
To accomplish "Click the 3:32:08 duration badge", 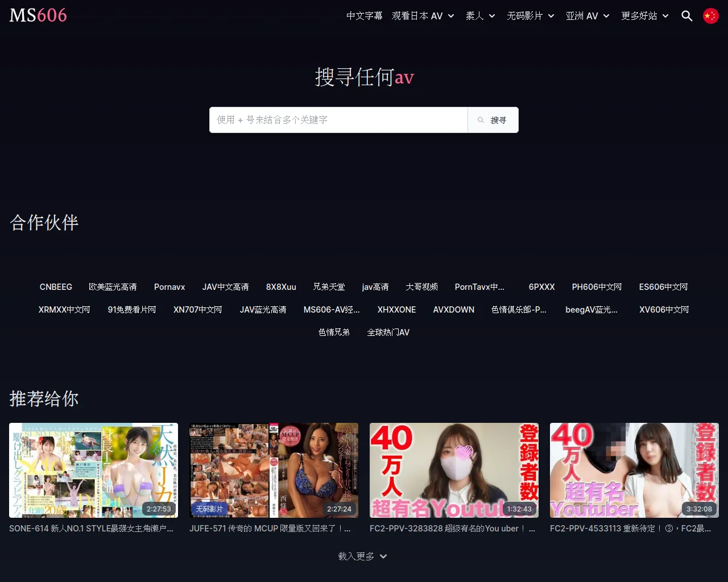I will click(x=700, y=509).
